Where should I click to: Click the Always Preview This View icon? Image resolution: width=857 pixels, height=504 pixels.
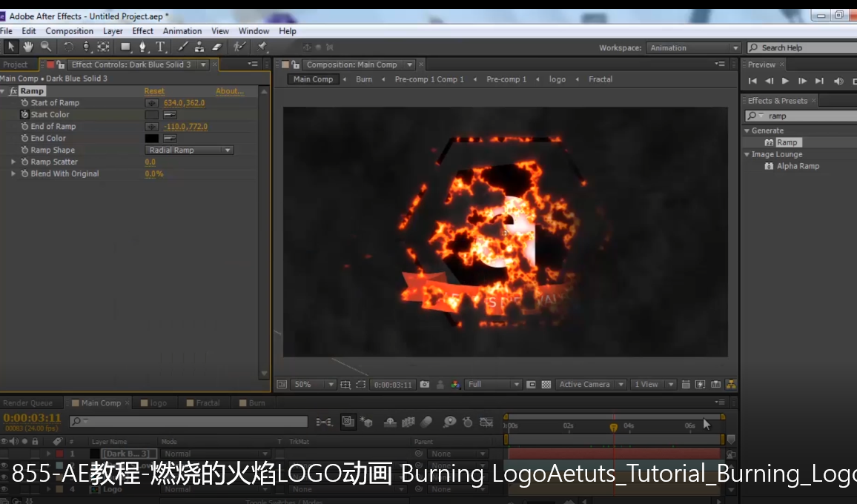(282, 385)
